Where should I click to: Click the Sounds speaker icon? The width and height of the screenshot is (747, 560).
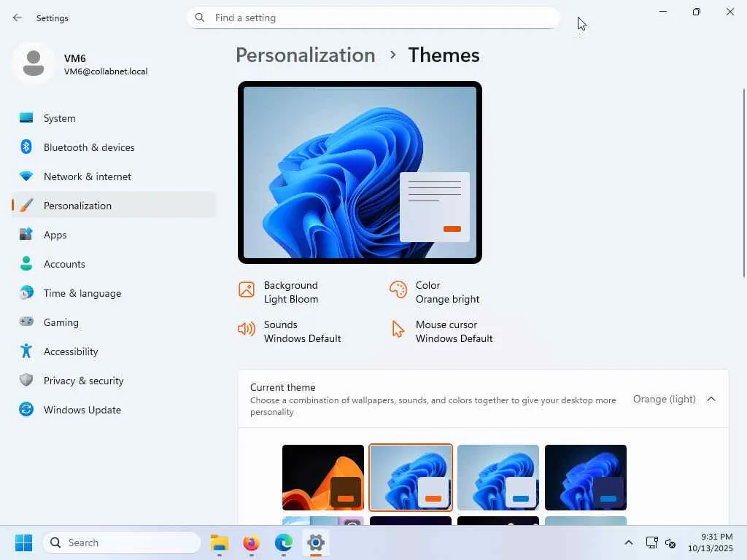[x=247, y=329]
